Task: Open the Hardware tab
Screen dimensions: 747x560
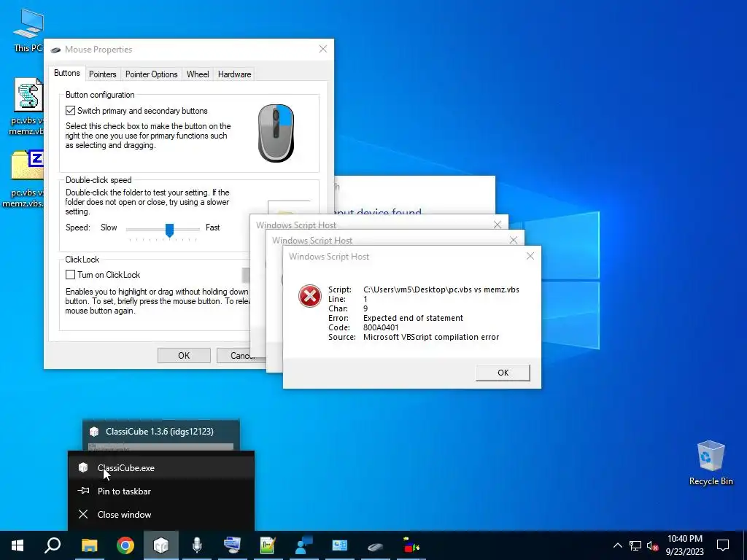Action: (x=234, y=74)
